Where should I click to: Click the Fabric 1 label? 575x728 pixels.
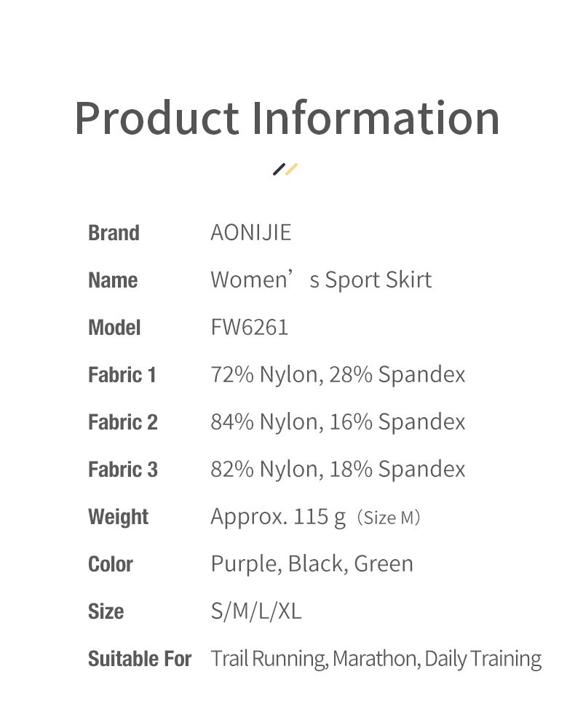coord(122,375)
